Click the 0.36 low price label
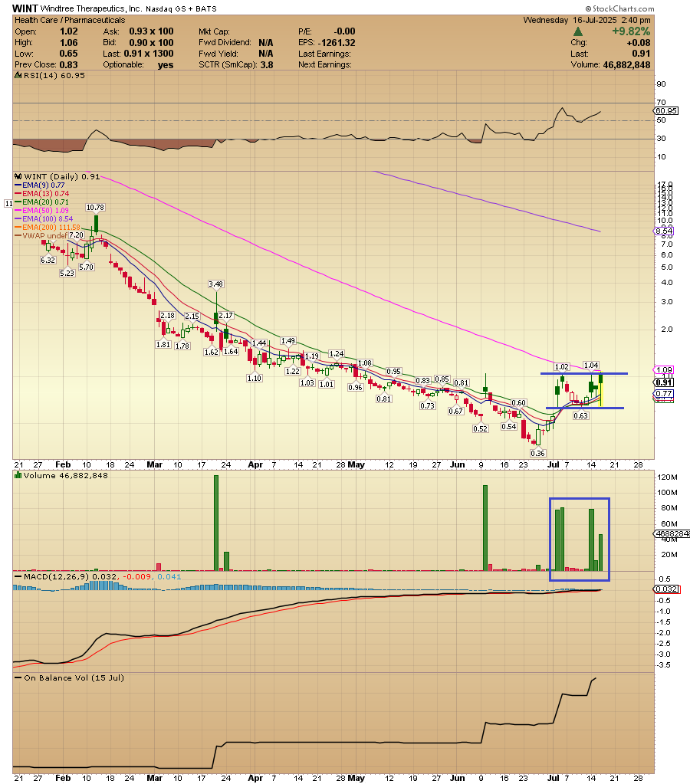The width and height of the screenshot is (690, 784). (538, 454)
